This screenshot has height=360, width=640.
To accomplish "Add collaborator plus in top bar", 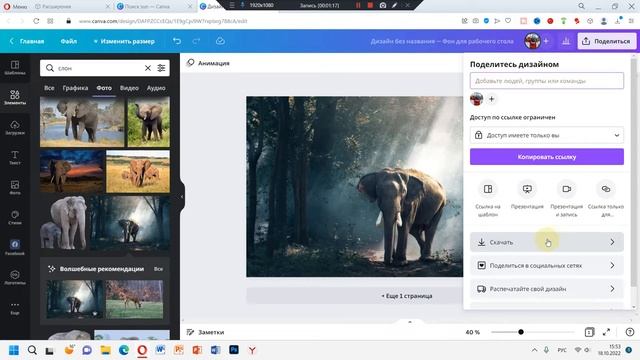I will coord(546,41).
